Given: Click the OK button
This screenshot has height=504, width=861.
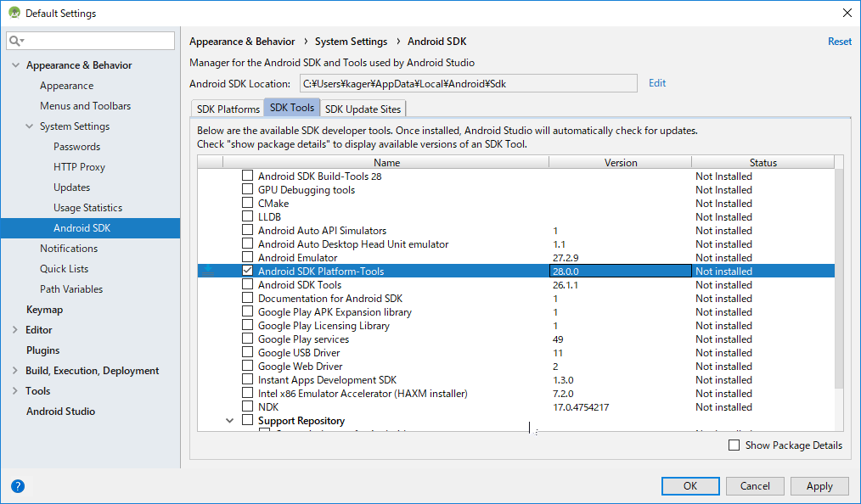Looking at the screenshot, I should pyautogui.click(x=690, y=486).
